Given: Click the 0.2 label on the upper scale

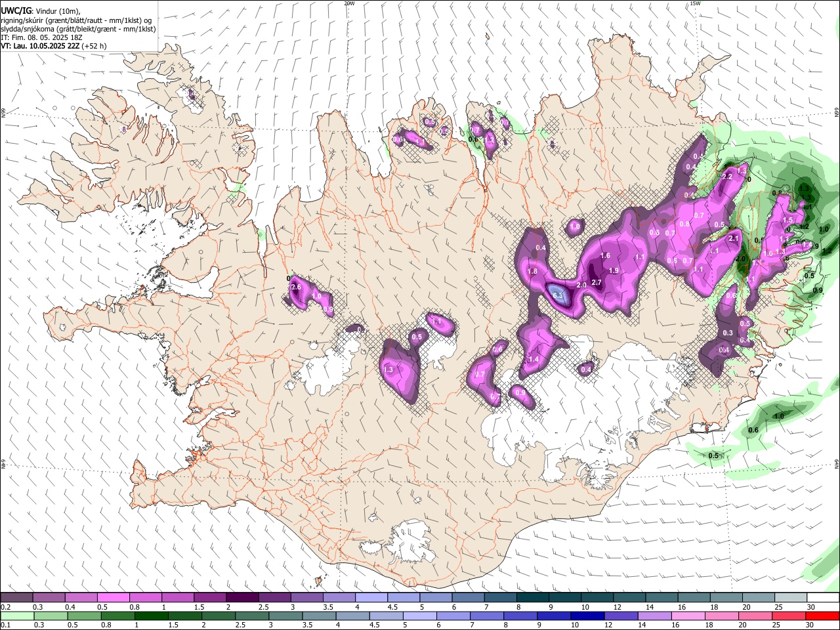Looking at the screenshot, I should pyautogui.click(x=5, y=607).
